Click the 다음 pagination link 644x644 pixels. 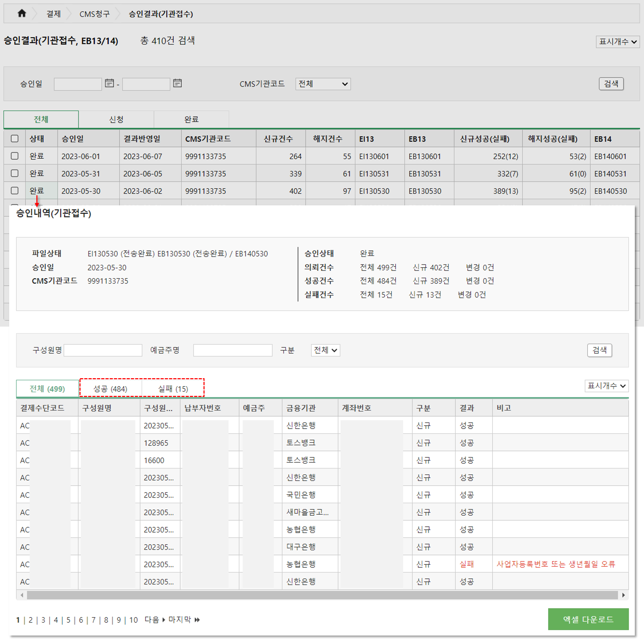pyautogui.click(x=154, y=620)
